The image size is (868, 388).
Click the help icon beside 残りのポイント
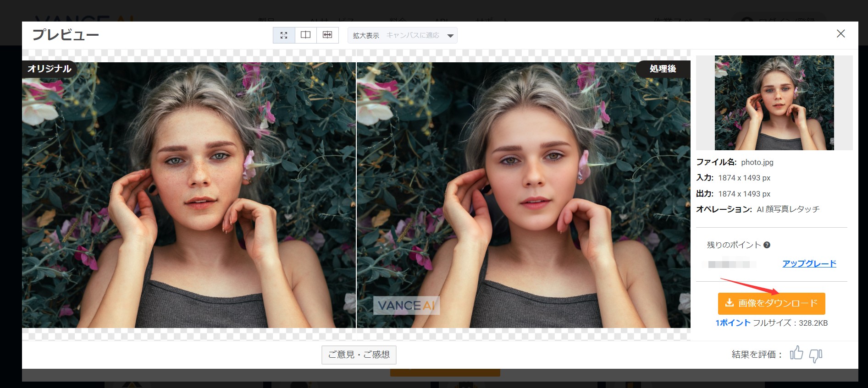767,245
